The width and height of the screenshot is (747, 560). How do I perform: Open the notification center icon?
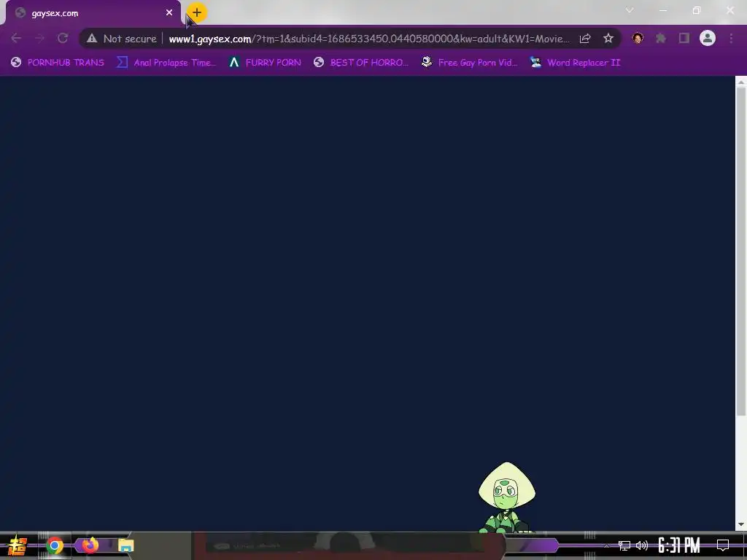[x=723, y=545]
